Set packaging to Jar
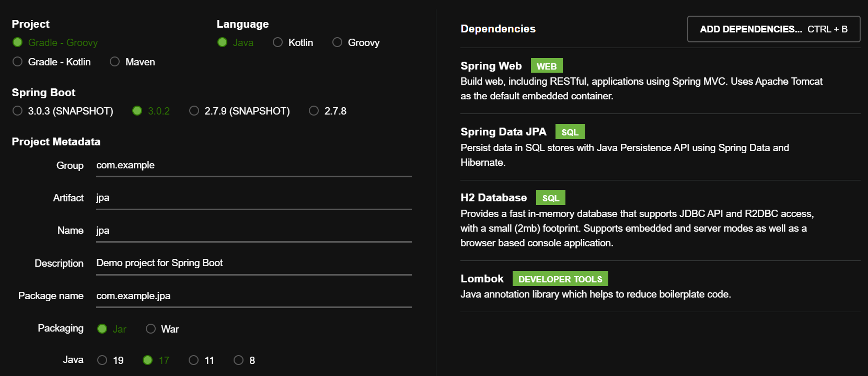Viewport: 868px width, 376px height. pyautogui.click(x=112, y=329)
